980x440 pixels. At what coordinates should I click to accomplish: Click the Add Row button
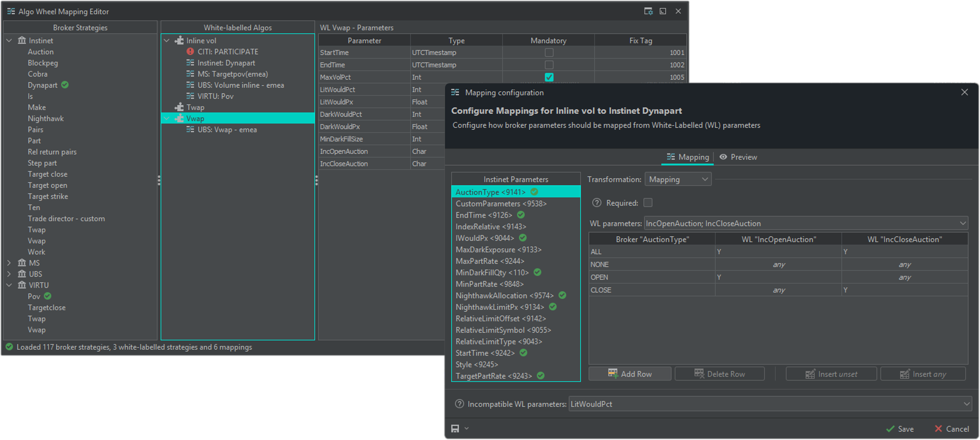pyautogui.click(x=630, y=374)
